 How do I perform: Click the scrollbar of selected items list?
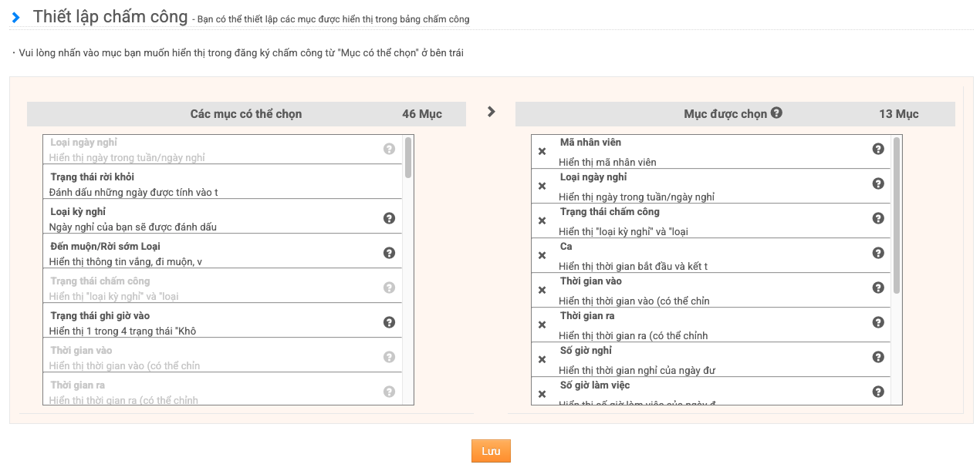(896, 215)
